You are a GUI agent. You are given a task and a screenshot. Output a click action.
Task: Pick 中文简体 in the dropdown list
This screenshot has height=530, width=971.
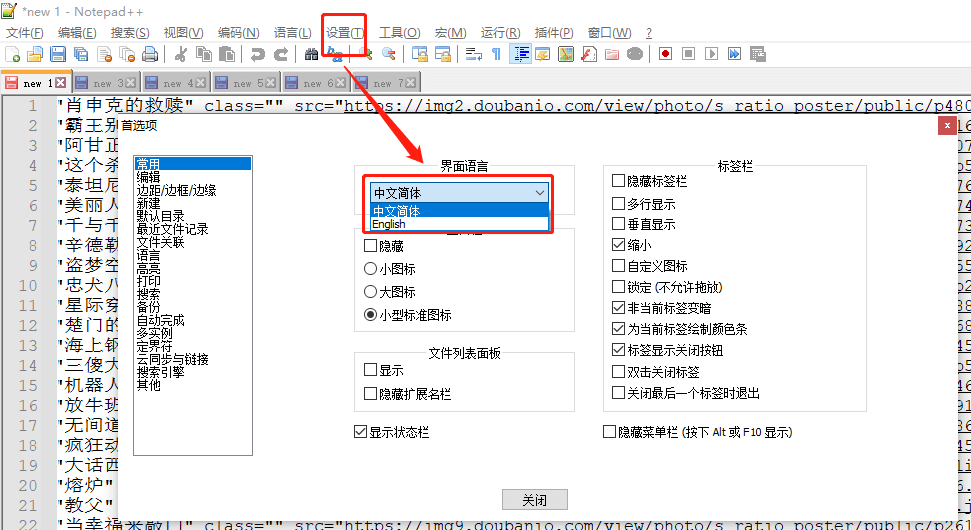[x=459, y=211]
